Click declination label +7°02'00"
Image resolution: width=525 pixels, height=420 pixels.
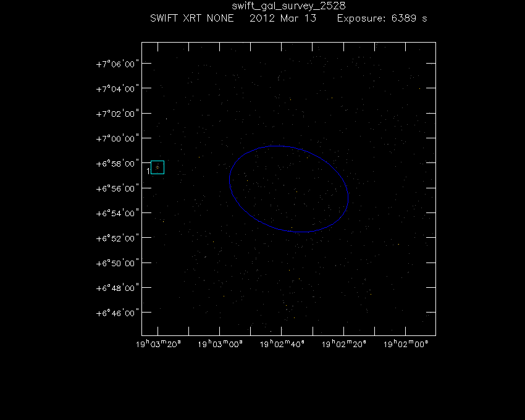click(x=117, y=114)
